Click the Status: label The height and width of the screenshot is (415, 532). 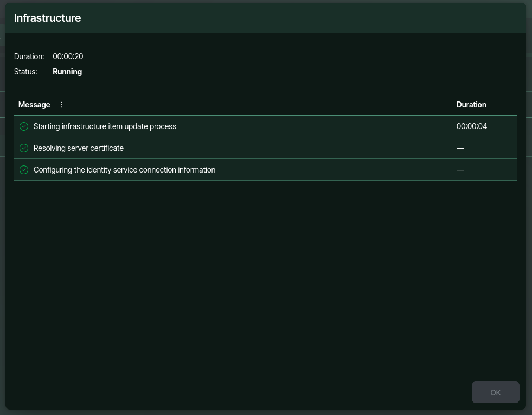[25, 72]
